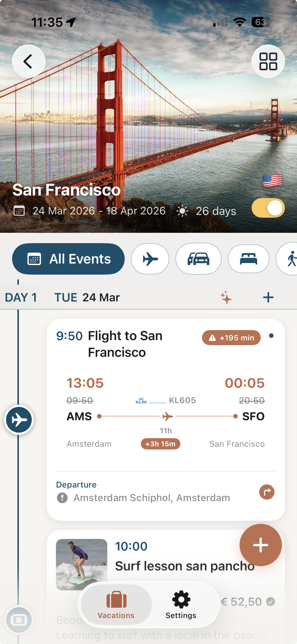Open the Settings tab
297x644 pixels.
pos(181,605)
